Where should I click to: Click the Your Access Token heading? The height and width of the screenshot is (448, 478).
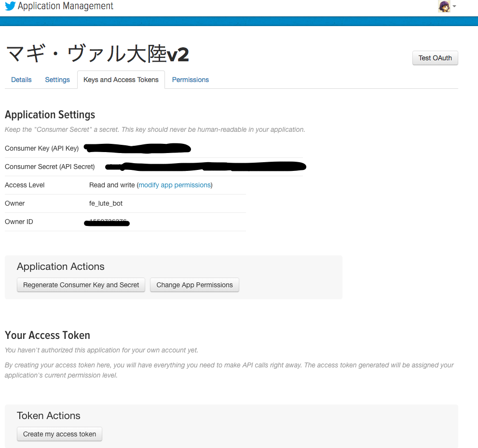click(47, 335)
